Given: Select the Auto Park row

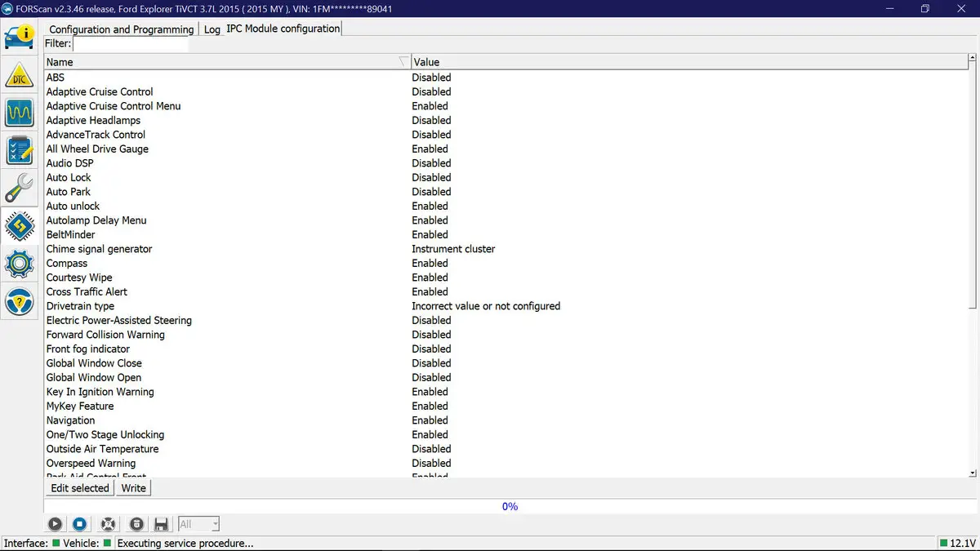Looking at the screenshot, I should (506, 192).
